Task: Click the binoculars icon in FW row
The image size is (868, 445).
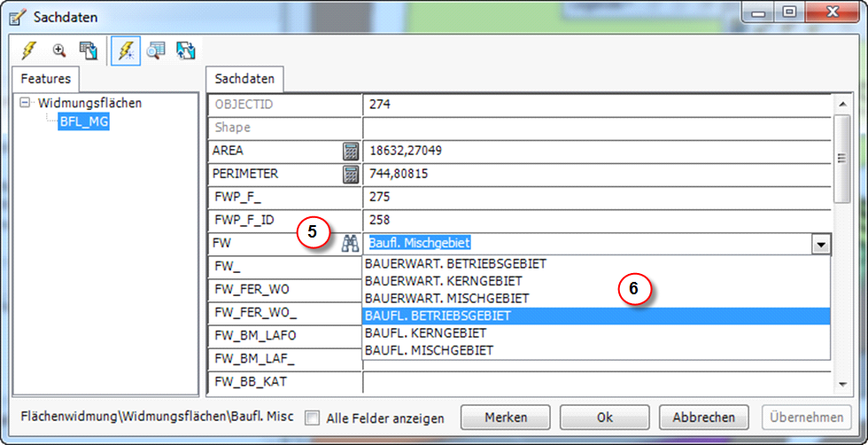Action: [x=351, y=243]
